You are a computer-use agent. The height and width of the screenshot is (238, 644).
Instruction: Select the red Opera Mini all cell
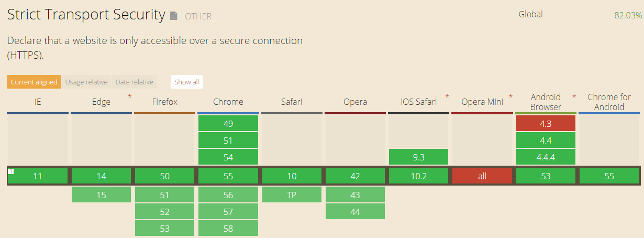(x=482, y=176)
